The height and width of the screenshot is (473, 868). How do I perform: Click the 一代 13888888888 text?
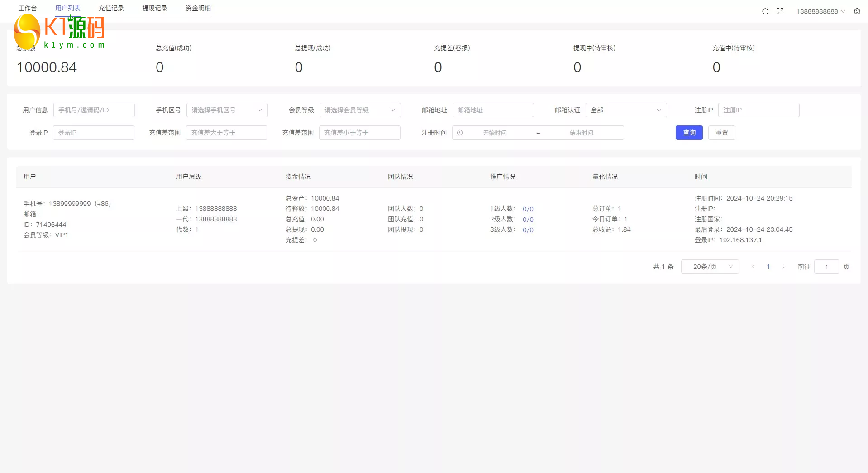[206, 219]
